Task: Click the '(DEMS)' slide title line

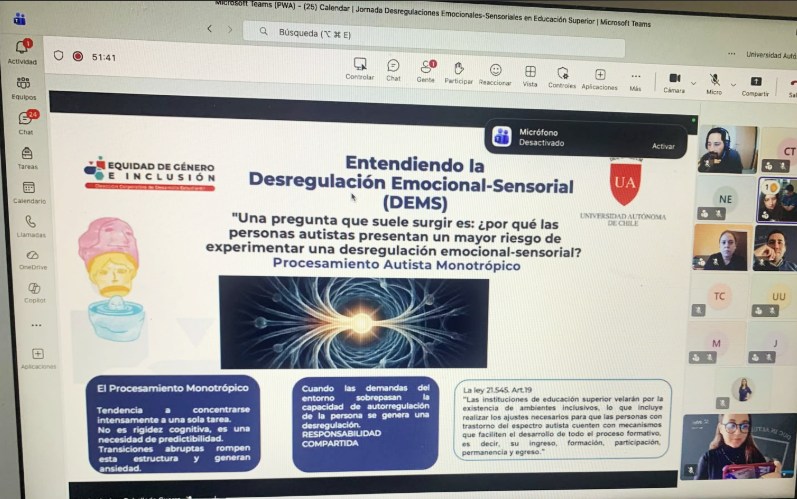Action: (x=415, y=203)
